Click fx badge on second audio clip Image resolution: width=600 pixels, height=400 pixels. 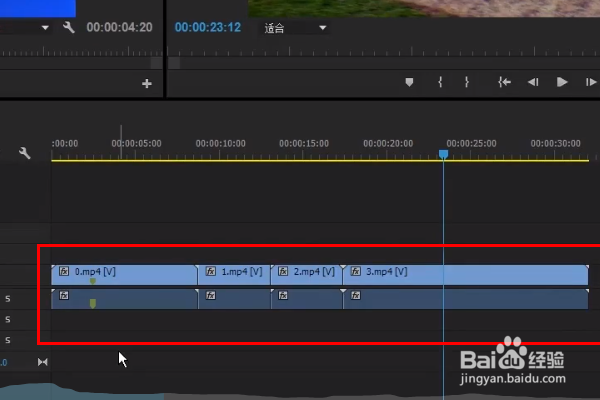coord(210,295)
